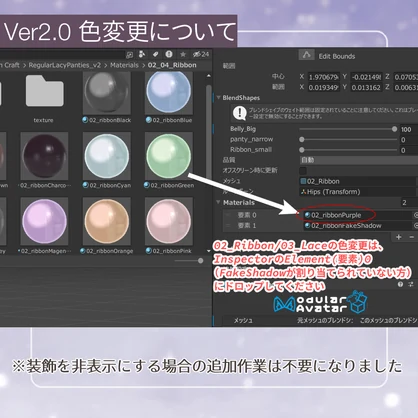418x418 pixels.
Task: Click the 02_ribbonGreen material icon label
Action: coord(169,185)
